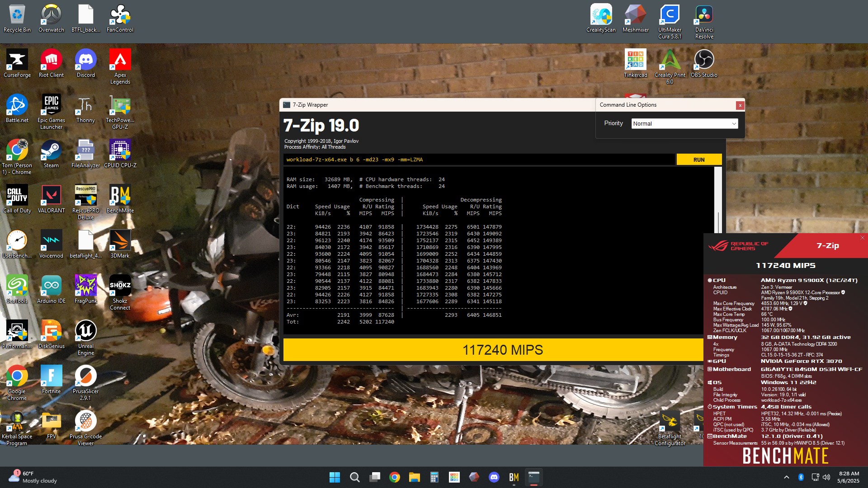Launch the FragPunk desktop icon
This screenshot has height=488, width=868.
[85, 290]
